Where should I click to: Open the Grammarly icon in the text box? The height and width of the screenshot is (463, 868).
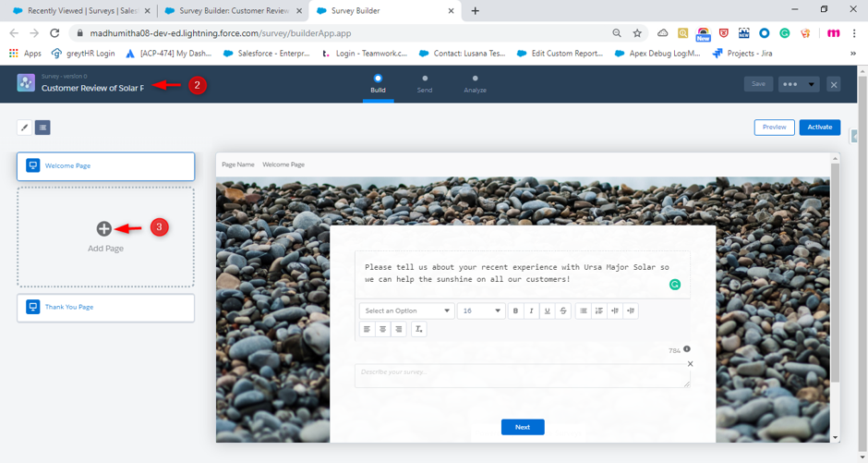coord(675,285)
